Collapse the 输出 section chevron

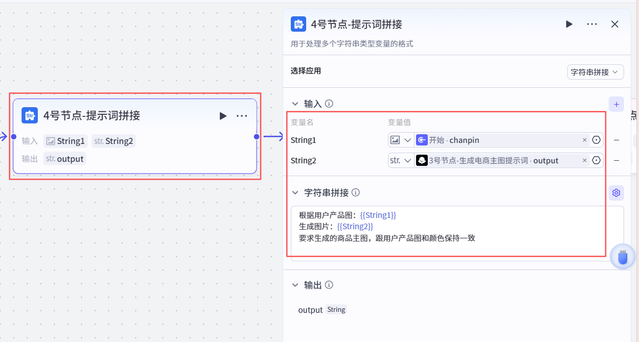coord(295,285)
